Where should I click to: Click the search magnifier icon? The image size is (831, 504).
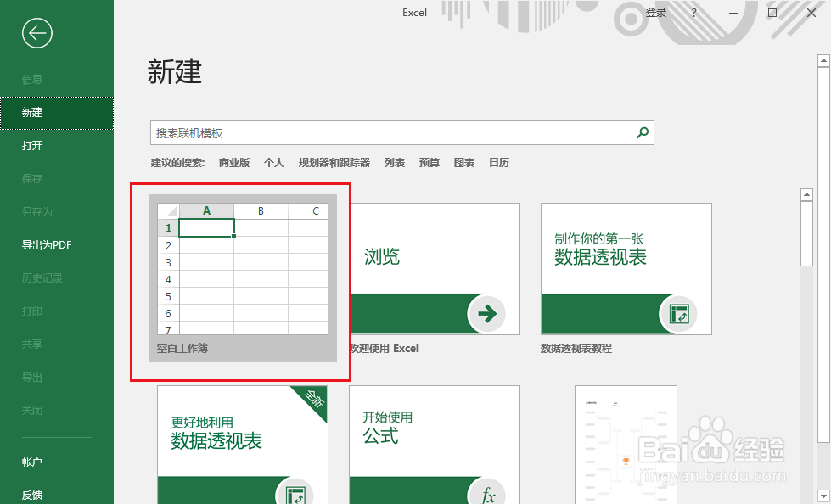[x=643, y=132]
